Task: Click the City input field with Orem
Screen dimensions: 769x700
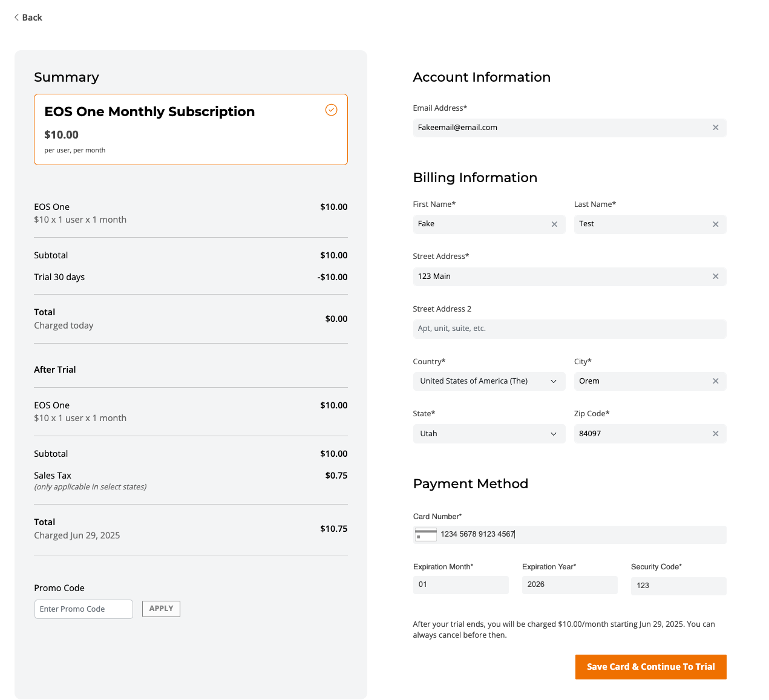Action: pyautogui.click(x=650, y=381)
